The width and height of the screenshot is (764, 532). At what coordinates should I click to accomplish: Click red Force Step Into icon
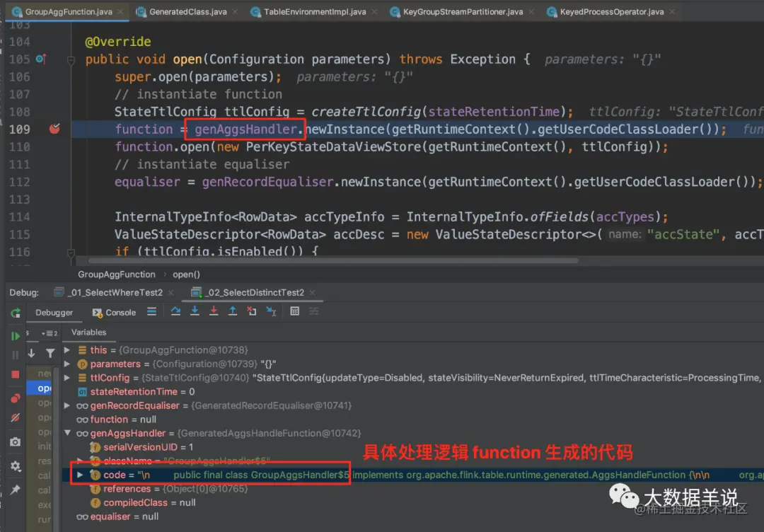tap(214, 311)
